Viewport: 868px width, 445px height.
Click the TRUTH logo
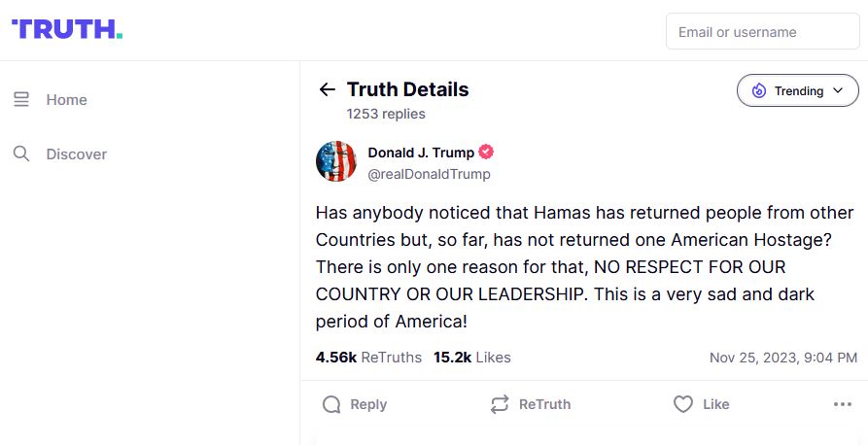tap(67, 29)
